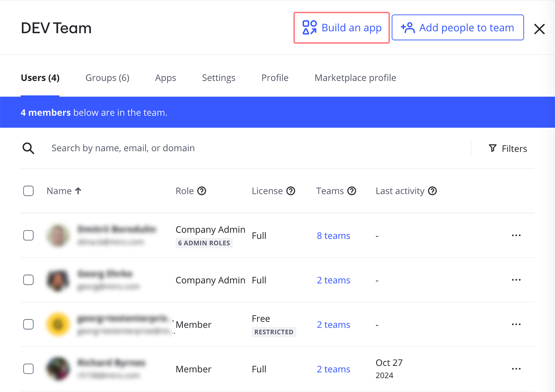Image resolution: width=555 pixels, height=392 pixels.
Task: Open the three-dot menu for restricted member
Action: pyautogui.click(x=516, y=324)
